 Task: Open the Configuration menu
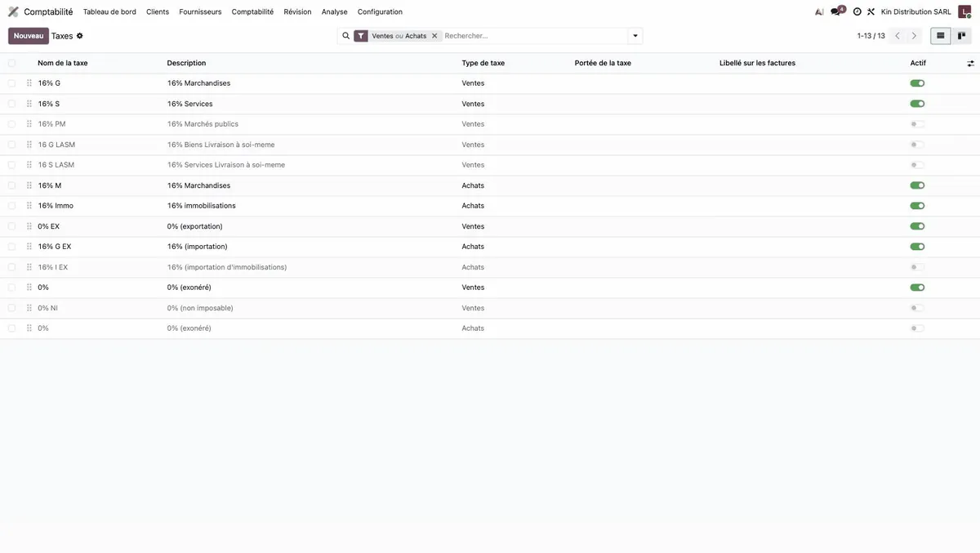click(x=380, y=11)
